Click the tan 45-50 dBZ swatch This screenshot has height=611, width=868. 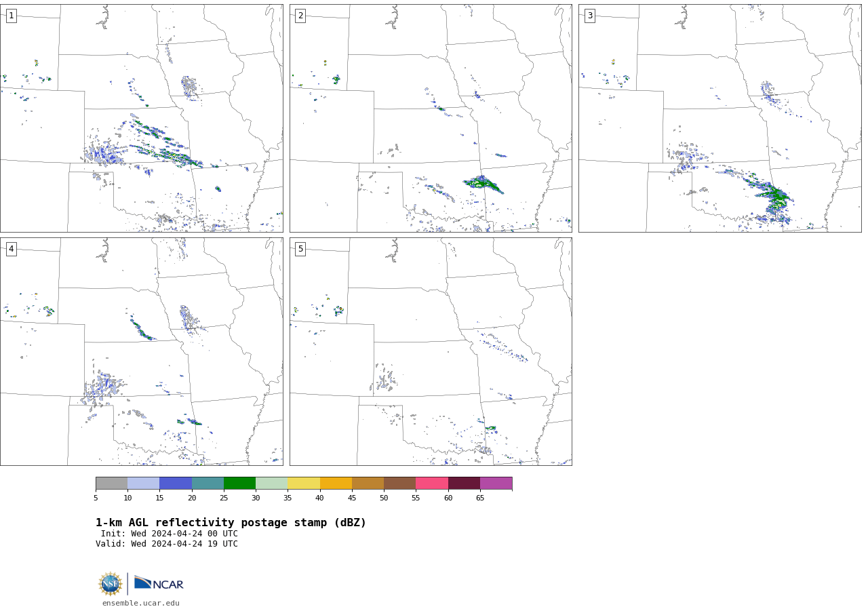pos(368,484)
